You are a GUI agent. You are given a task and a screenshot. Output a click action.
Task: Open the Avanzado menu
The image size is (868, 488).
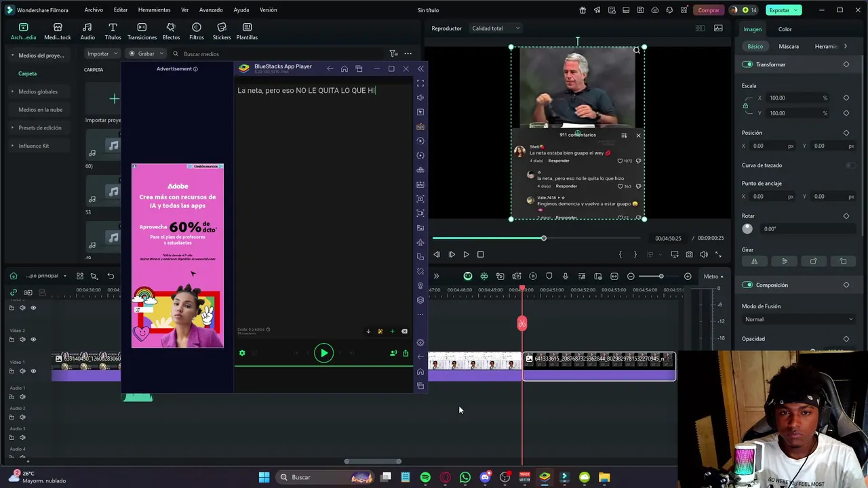click(211, 10)
